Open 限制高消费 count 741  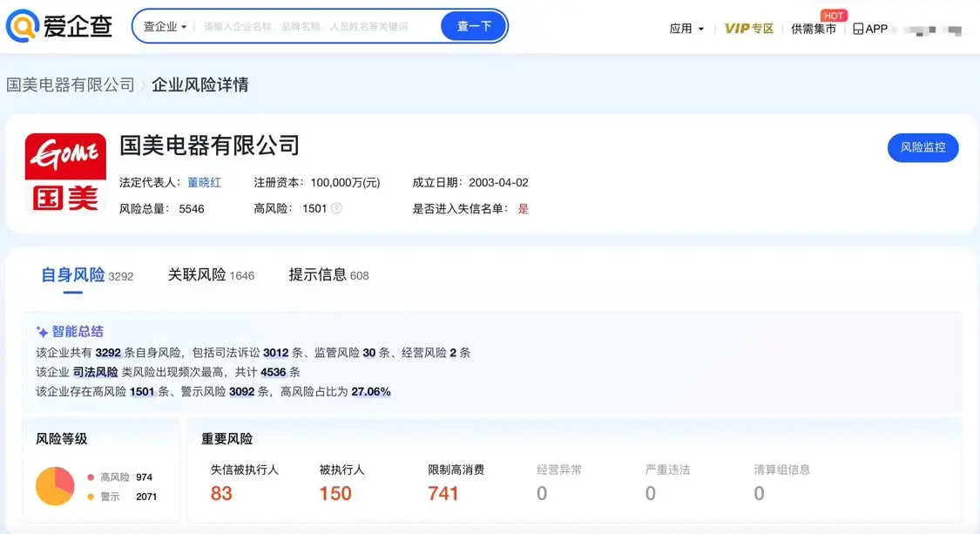[443, 493]
